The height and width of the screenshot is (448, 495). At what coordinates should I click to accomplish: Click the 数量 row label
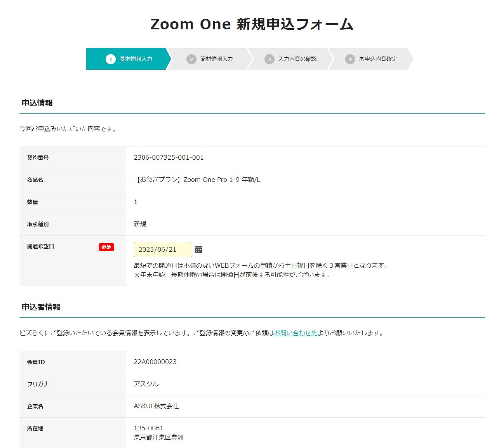coord(32,202)
